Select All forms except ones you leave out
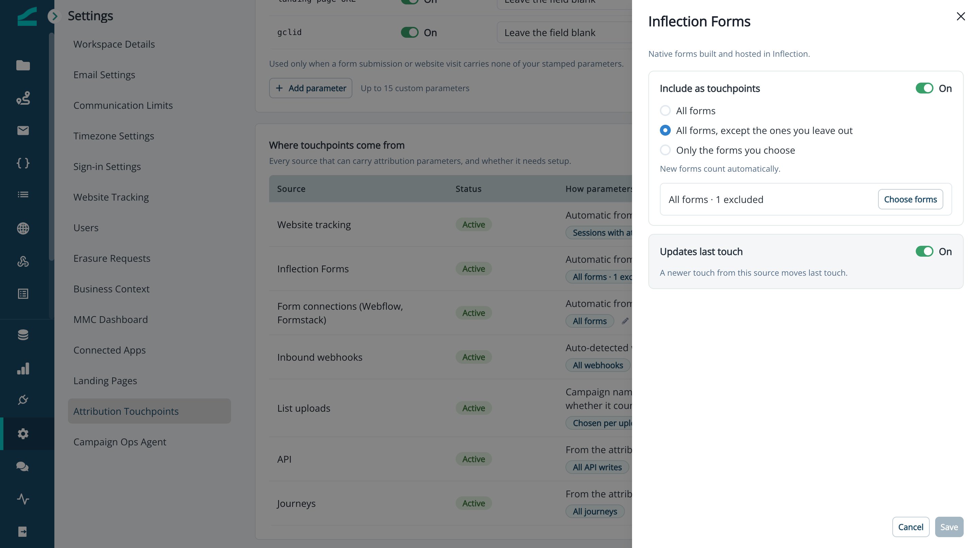 [665, 131]
